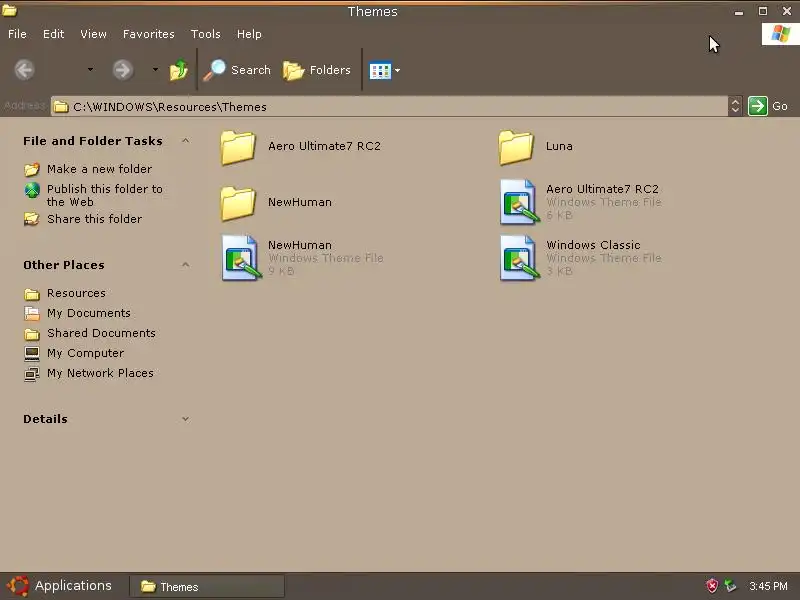Open the Forward history dropdown arrow
This screenshot has height=600, width=800.
coord(155,69)
